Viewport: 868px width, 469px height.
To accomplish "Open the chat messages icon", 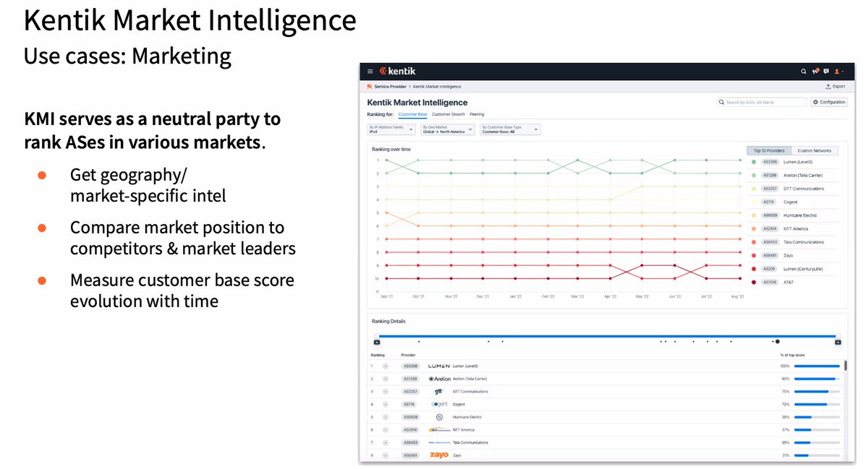I will coord(826,72).
